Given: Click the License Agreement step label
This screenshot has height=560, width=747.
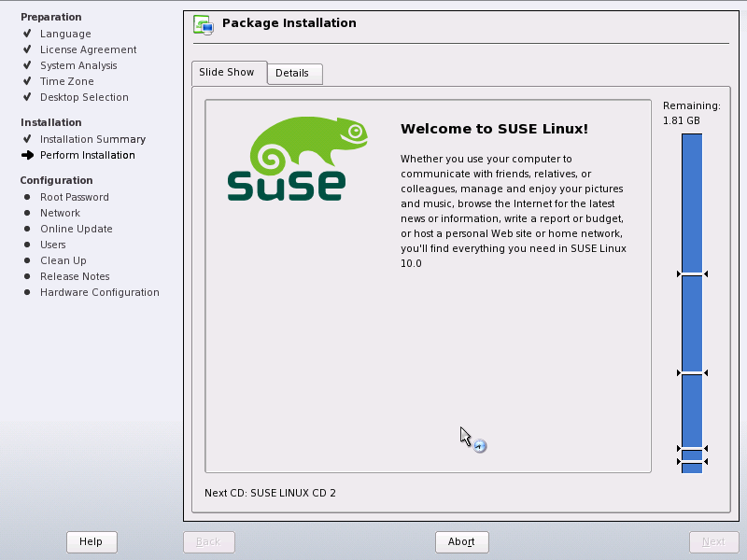Looking at the screenshot, I should [88, 49].
